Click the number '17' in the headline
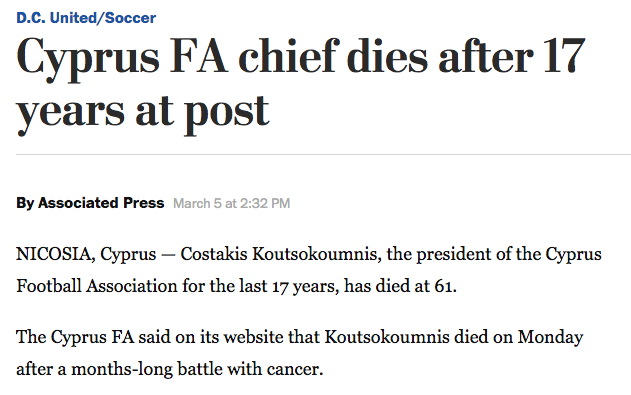631x395 pixels. click(x=564, y=56)
